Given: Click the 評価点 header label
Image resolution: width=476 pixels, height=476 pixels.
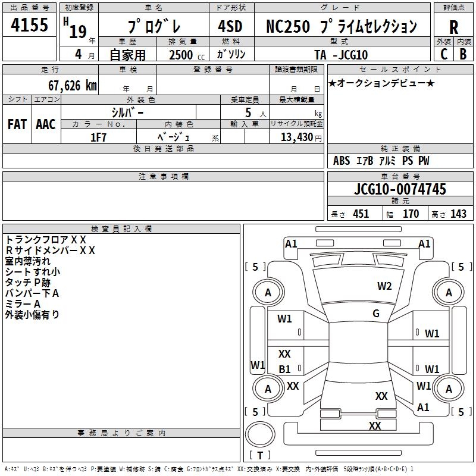Looking at the screenshot, I should click(x=453, y=8).
